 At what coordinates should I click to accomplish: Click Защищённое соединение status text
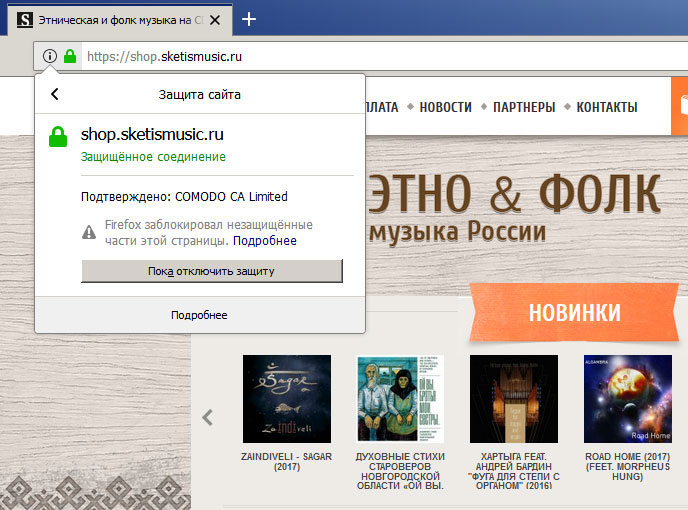(x=153, y=157)
